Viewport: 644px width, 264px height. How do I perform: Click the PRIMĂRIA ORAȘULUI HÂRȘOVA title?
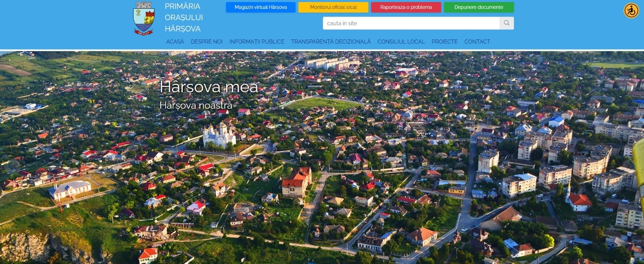184,17
